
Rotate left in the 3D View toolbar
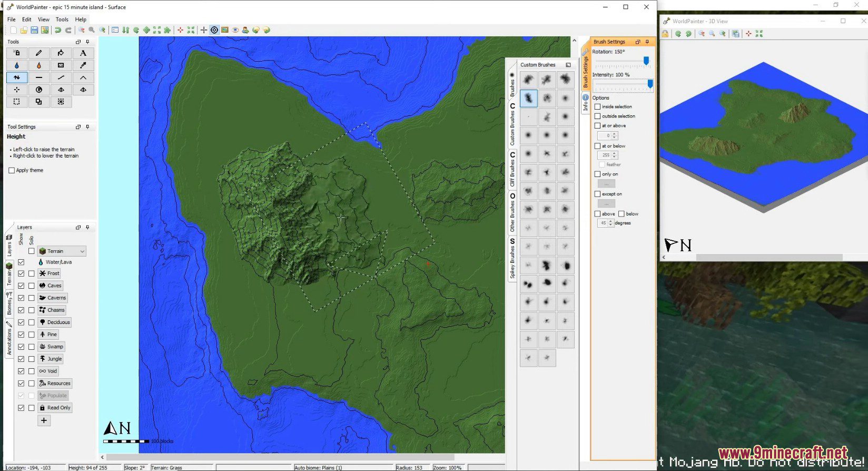coord(678,34)
